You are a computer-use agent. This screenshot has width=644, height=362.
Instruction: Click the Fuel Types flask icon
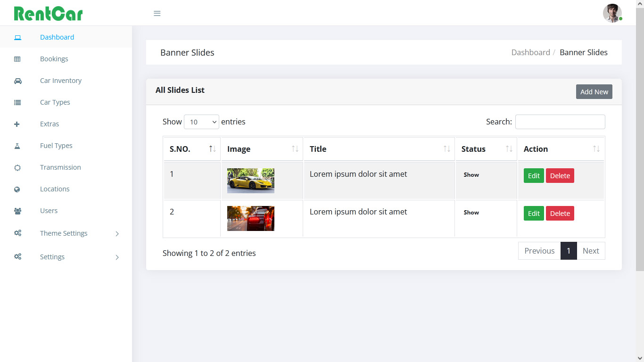17,145
